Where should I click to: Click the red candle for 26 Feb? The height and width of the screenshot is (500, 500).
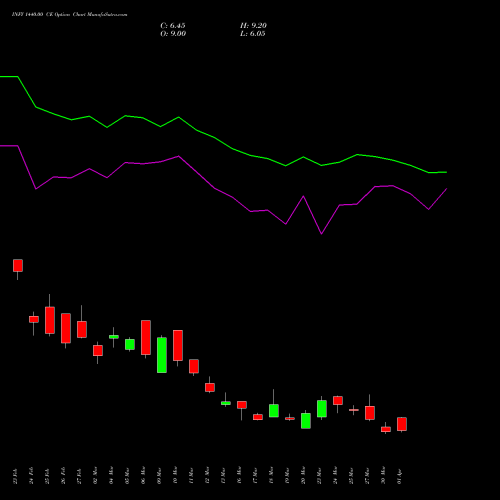coord(66,328)
